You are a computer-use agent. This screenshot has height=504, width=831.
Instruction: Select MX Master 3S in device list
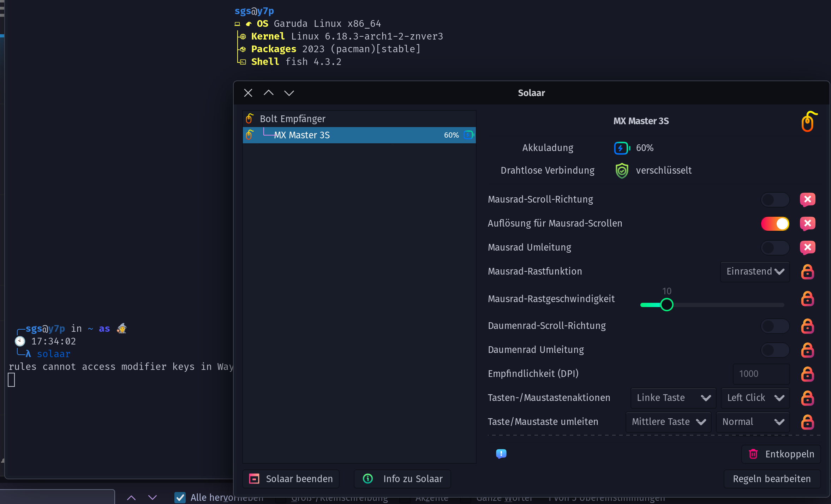pyautogui.click(x=359, y=135)
